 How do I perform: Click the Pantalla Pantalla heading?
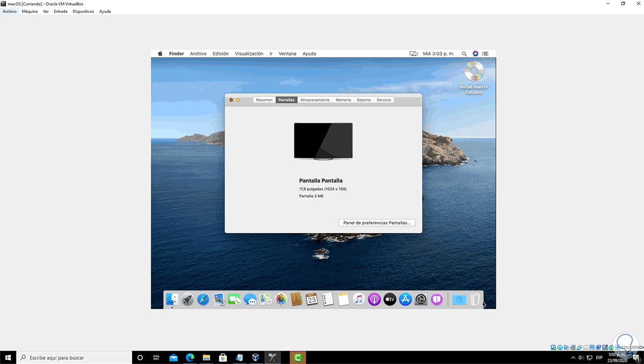point(321,181)
